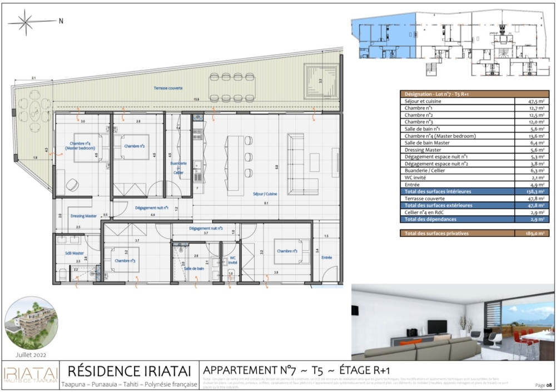Image resolution: width=556 pixels, height=392 pixels.
Task: Click the Buanderie Cellier room on the plan
Action: pyautogui.click(x=178, y=167)
